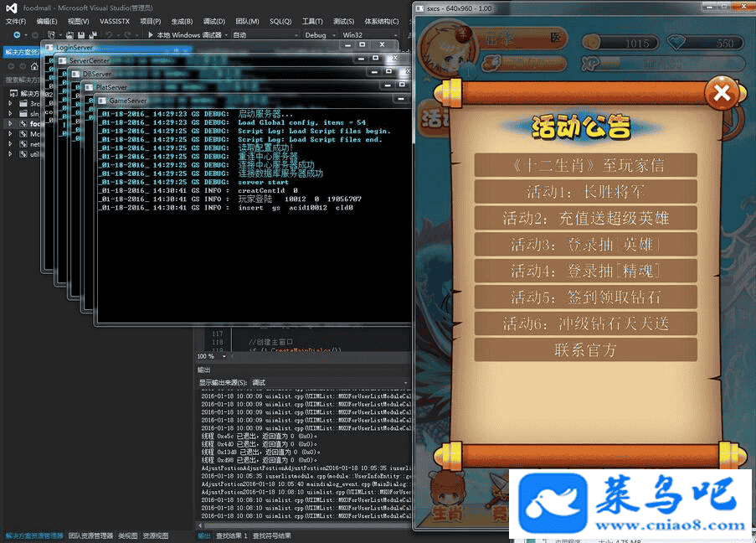Switch to the 类视图 tab

tap(128, 535)
